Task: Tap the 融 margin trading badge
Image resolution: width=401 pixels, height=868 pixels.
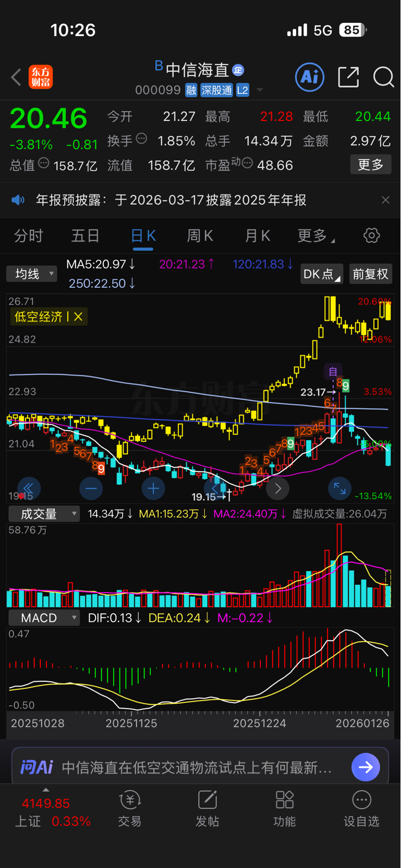Action: click(191, 90)
